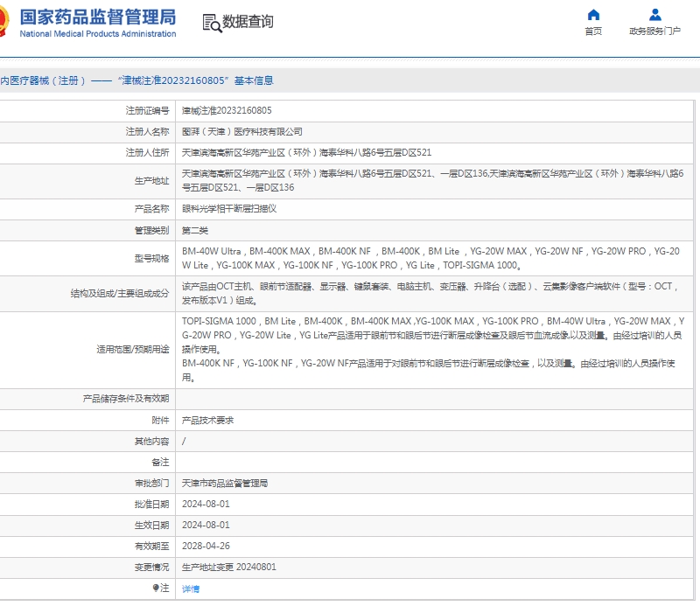Click the 生效日期 value 2024-08-01
700x606 pixels.
206,525
